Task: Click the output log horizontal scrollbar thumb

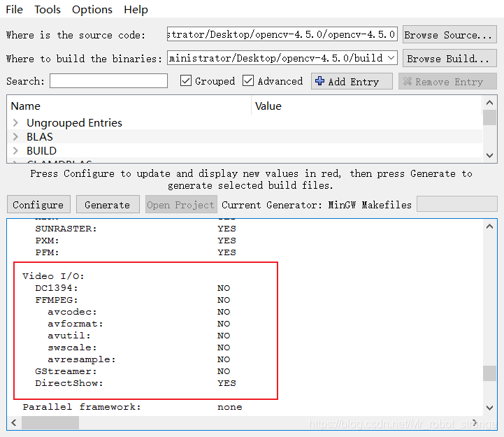Action: [x=50, y=422]
